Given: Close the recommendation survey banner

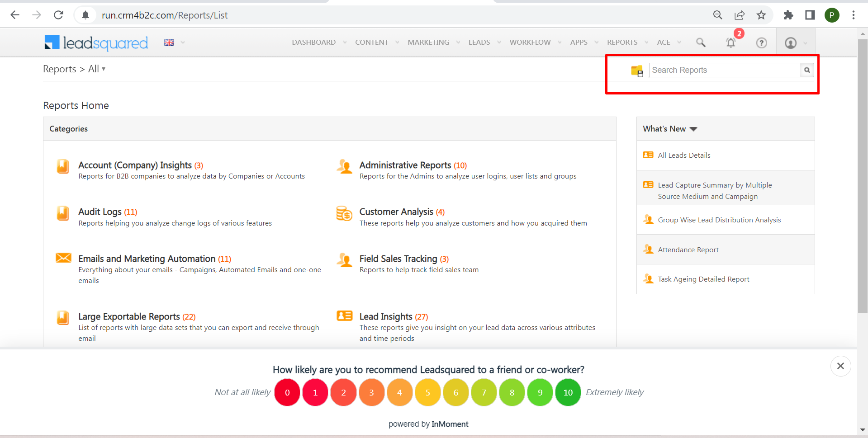Looking at the screenshot, I should (x=840, y=366).
